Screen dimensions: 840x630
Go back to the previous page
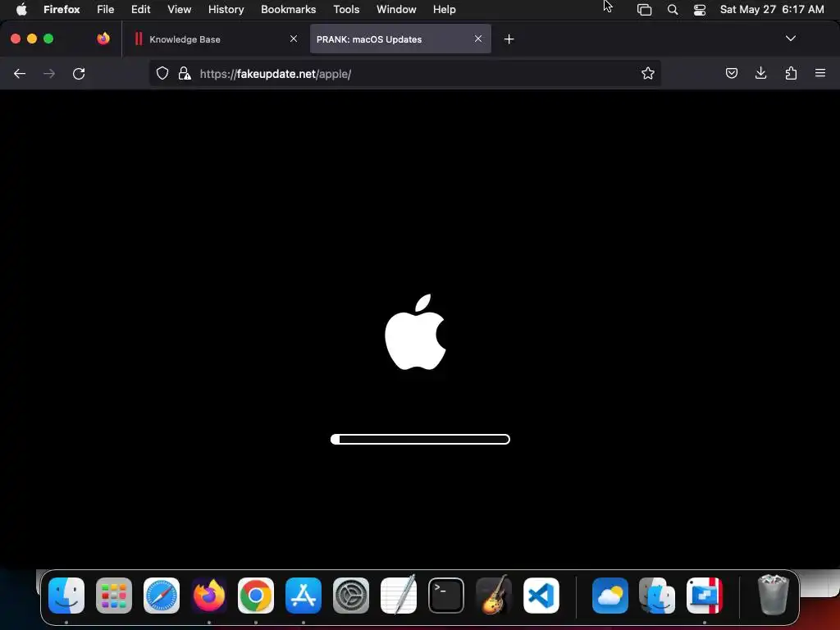pos(20,74)
